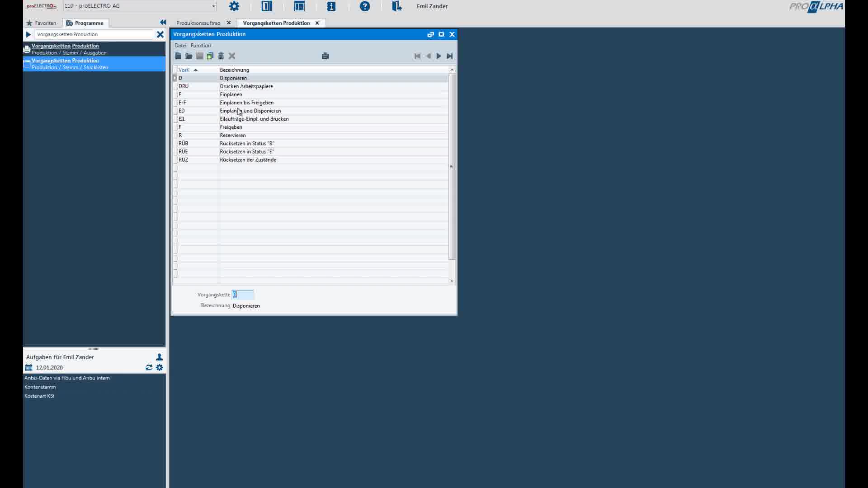
Task: Open the calendar icon beside 12.01.2020
Action: [29, 368]
